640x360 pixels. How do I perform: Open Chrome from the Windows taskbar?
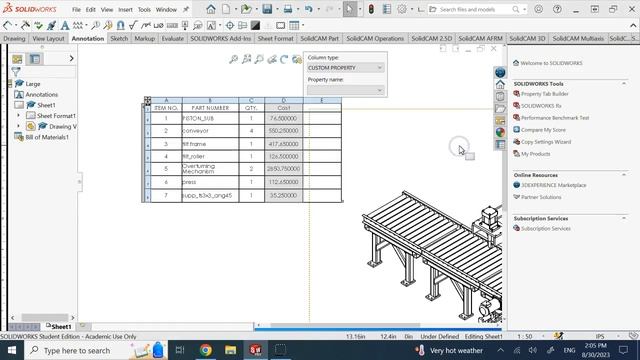(206, 350)
